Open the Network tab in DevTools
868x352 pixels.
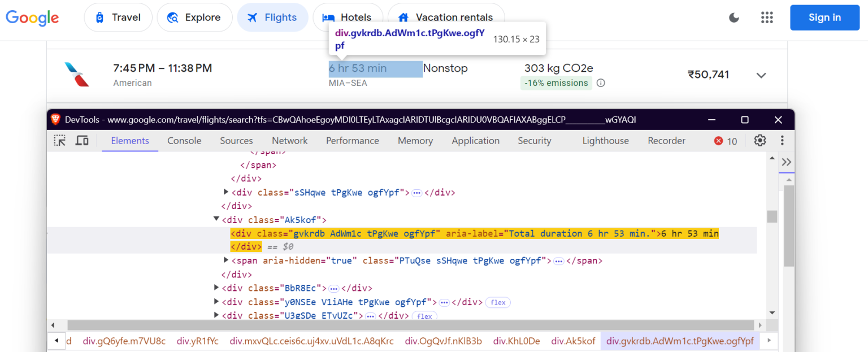point(289,140)
